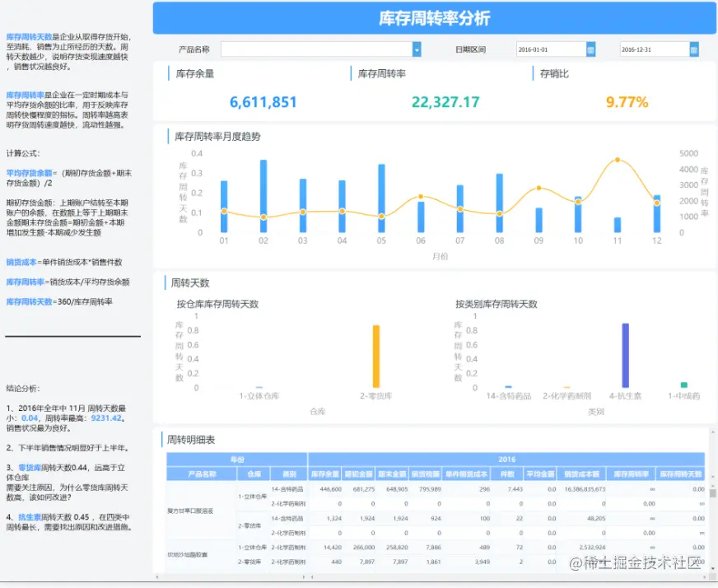Click the 库存余量 column header
718x588 pixels.
click(x=324, y=474)
